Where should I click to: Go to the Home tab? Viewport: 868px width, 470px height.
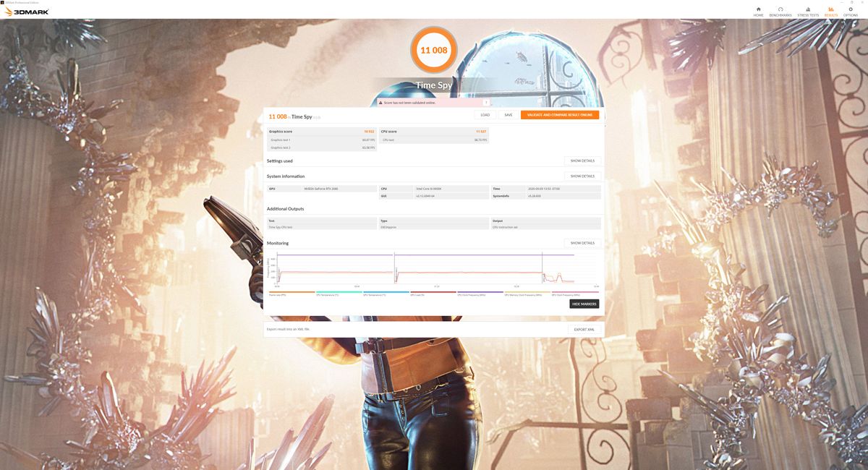click(x=758, y=12)
